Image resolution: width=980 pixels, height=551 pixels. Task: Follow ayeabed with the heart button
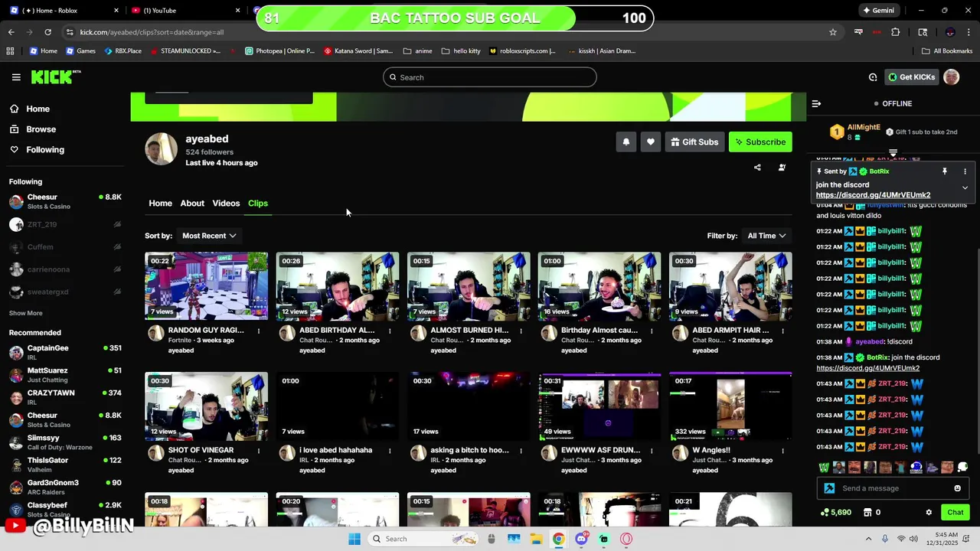tap(651, 142)
